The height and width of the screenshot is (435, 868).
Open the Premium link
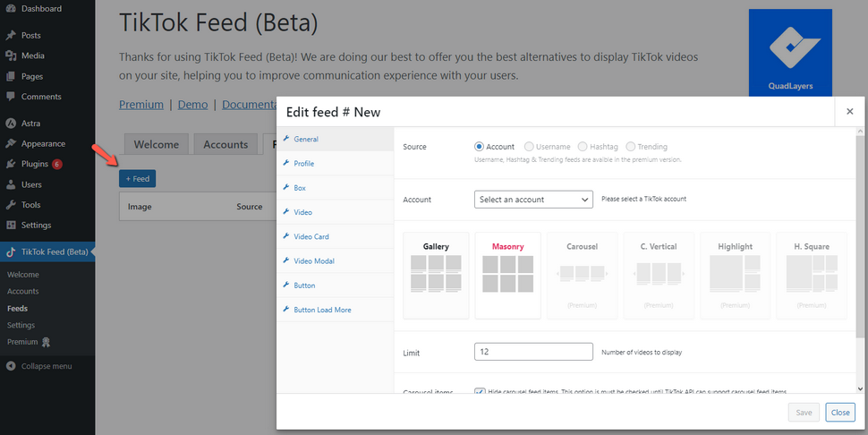141,105
